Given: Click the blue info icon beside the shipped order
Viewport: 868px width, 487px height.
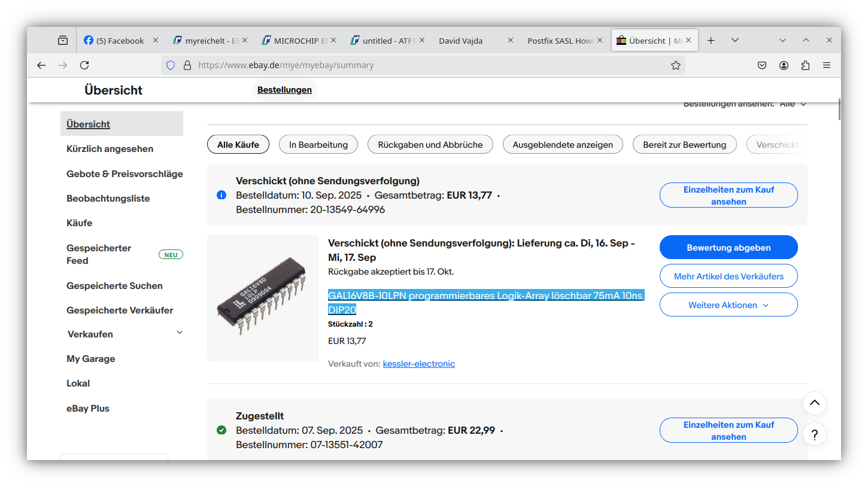Looking at the screenshot, I should (221, 194).
